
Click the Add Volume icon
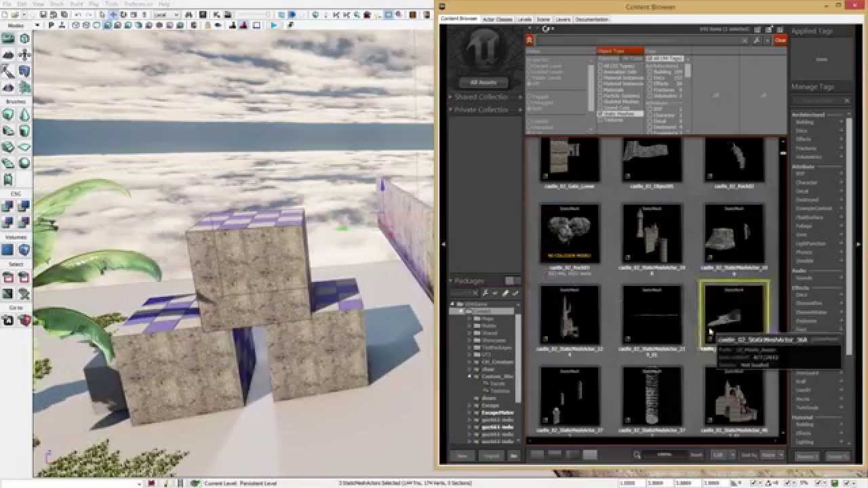pos(24,249)
